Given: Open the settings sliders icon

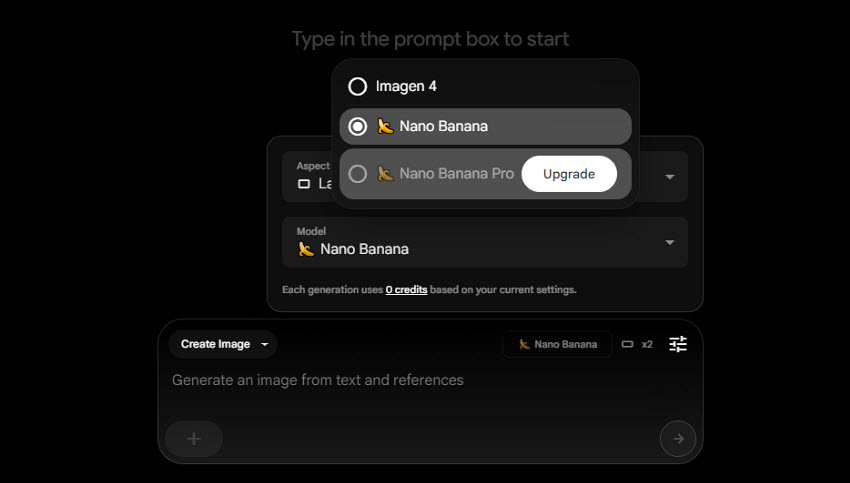Looking at the screenshot, I should [678, 344].
